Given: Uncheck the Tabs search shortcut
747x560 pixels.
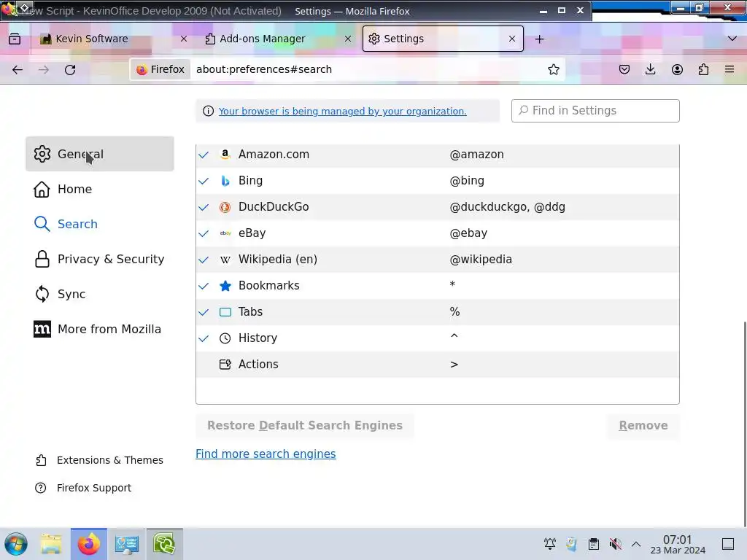Looking at the screenshot, I should [x=204, y=312].
